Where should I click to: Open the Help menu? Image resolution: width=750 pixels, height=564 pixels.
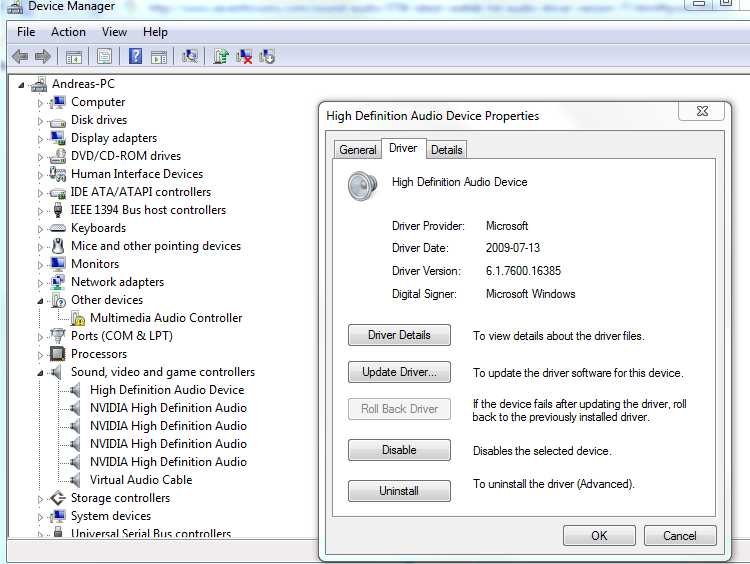coord(155,32)
